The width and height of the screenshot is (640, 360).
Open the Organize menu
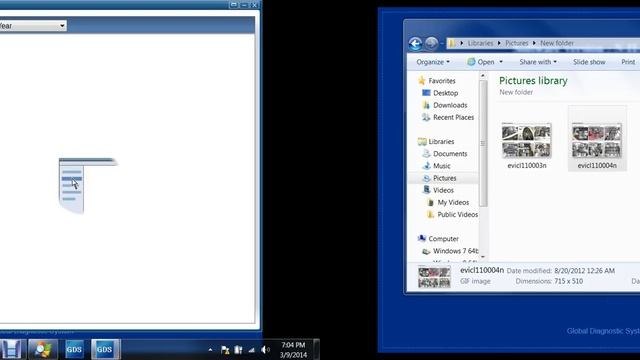click(433, 62)
